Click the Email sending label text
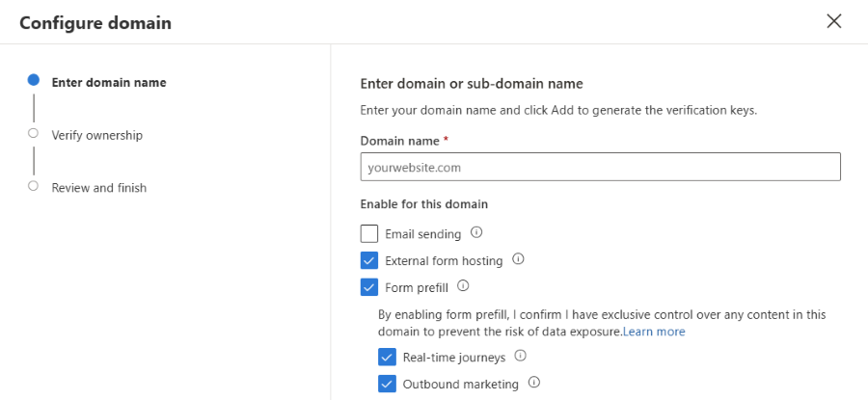868x400 pixels. [x=422, y=234]
